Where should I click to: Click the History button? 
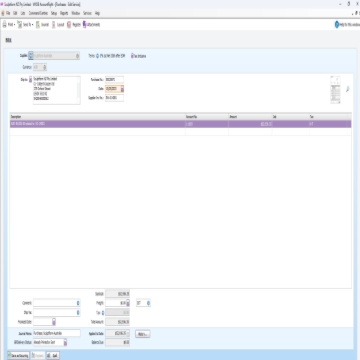coord(143,334)
